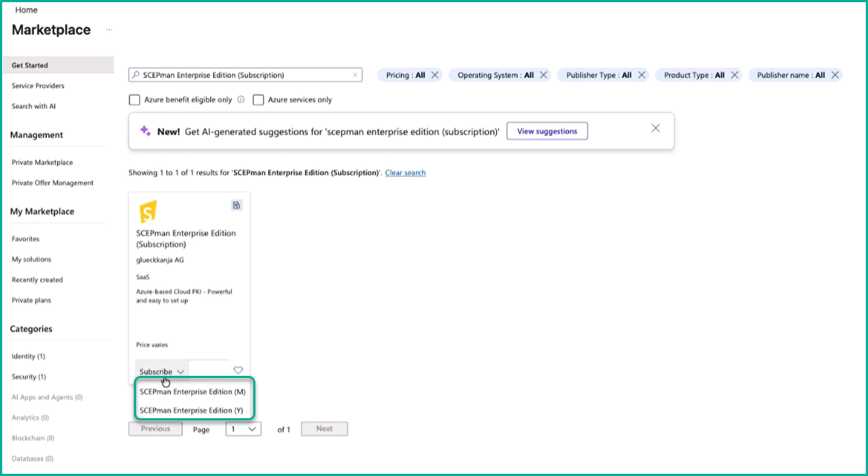Screen dimensions: 868x476
Task: Click the Clear search link
Action: pyautogui.click(x=405, y=173)
